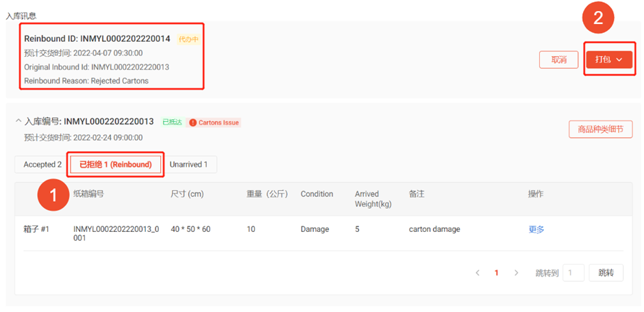Click the down chevron inside 打包 button
Viewport: 644px width, 312px height.
619,60
